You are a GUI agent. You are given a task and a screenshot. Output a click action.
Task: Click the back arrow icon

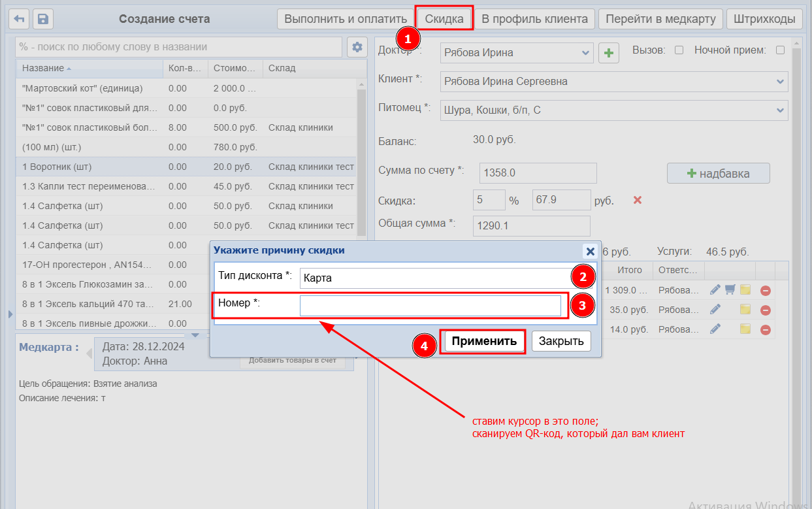point(20,19)
